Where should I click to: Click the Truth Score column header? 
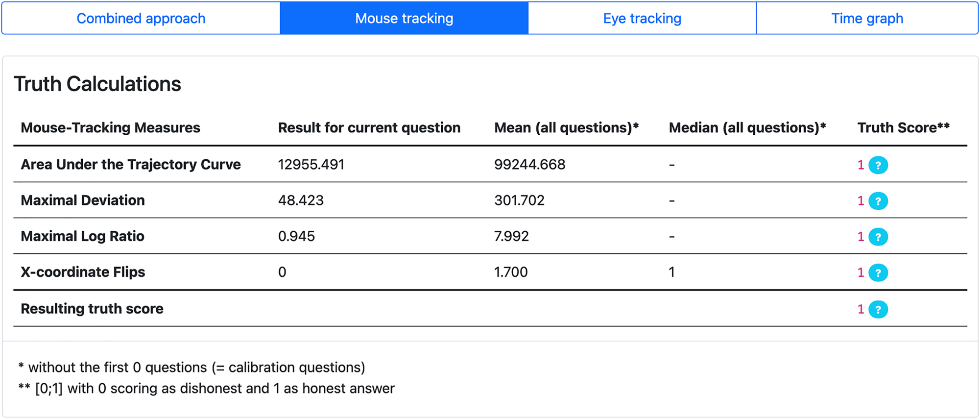[x=903, y=128]
